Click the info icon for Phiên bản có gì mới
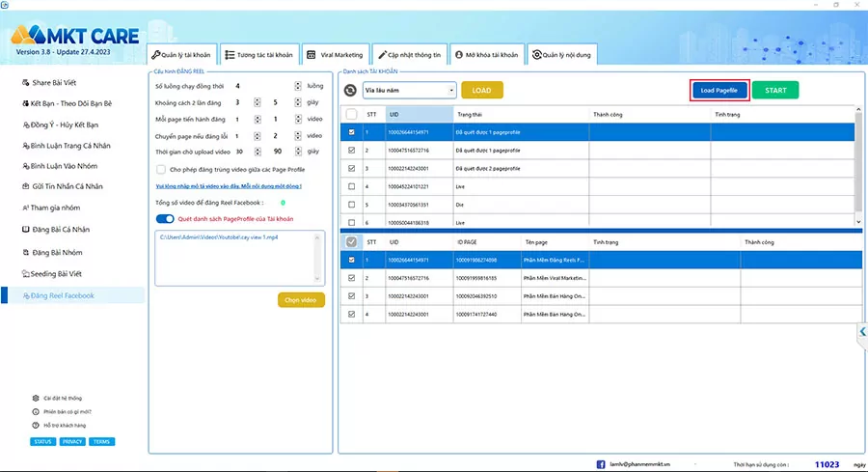Viewport: 868px width, 472px height. click(36, 411)
